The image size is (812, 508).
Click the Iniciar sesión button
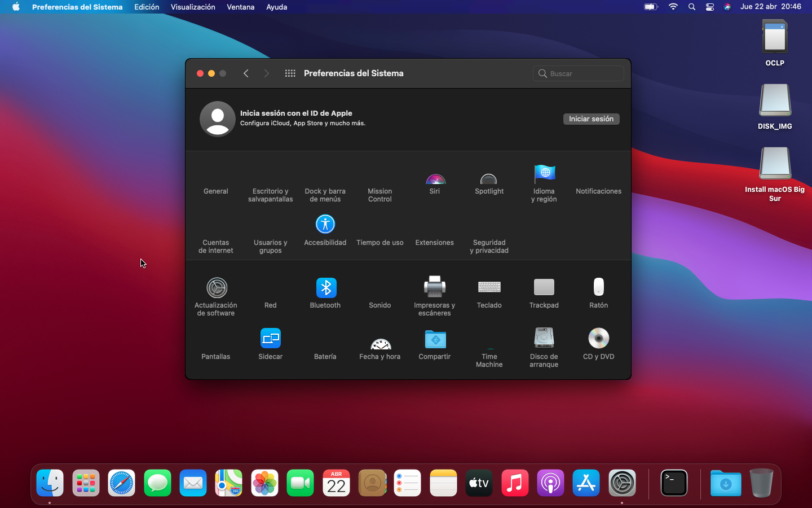click(591, 119)
